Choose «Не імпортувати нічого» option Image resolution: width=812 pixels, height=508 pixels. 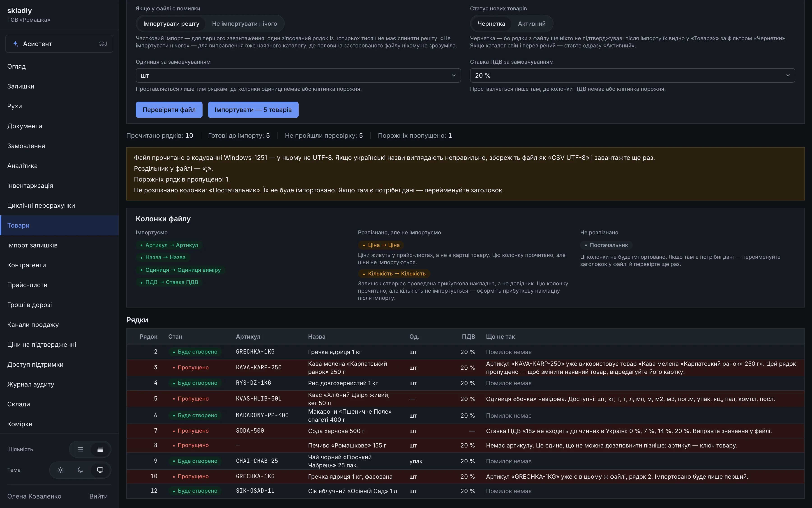244,24
